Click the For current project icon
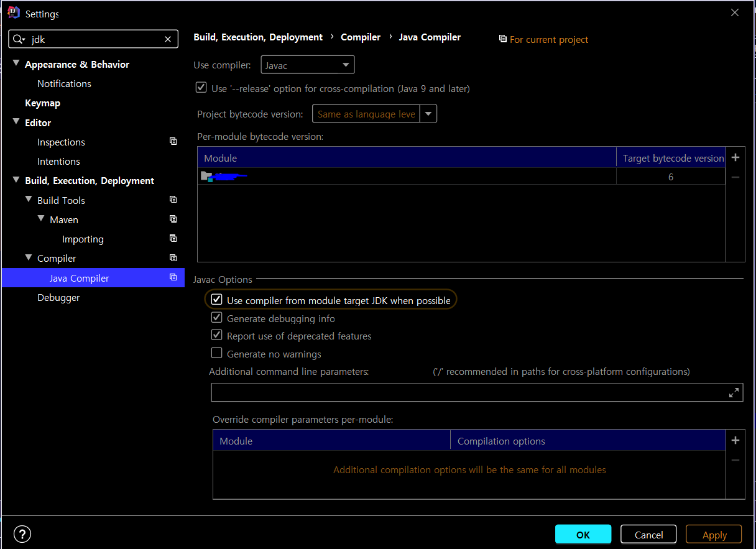The width and height of the screenshot is (756, 549). click(x=503, y=39)
